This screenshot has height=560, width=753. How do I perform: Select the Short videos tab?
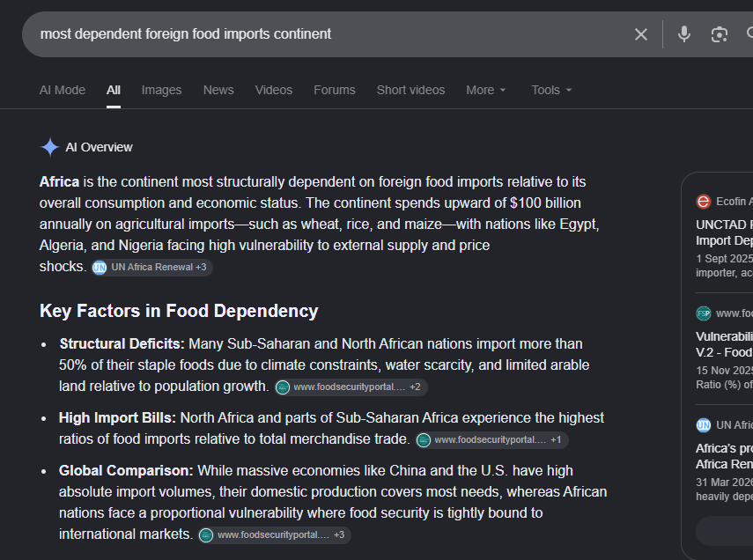[410, 90]
